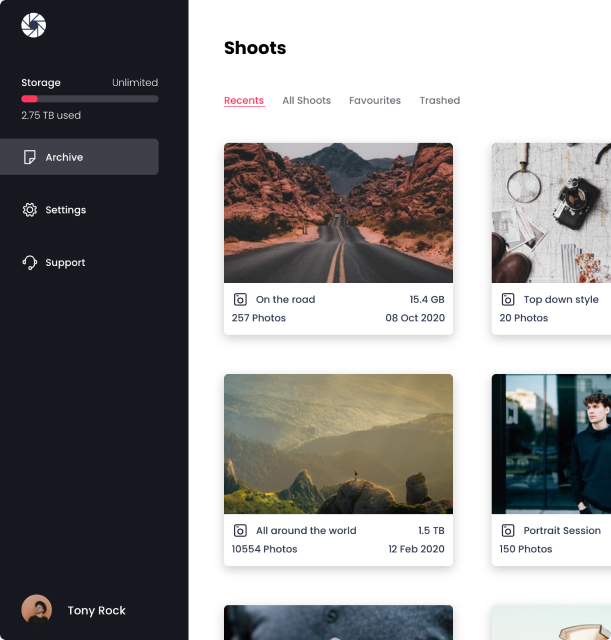Open Support from the sidebar
Screen dimensions: 611x640
(x=65, y=263)
